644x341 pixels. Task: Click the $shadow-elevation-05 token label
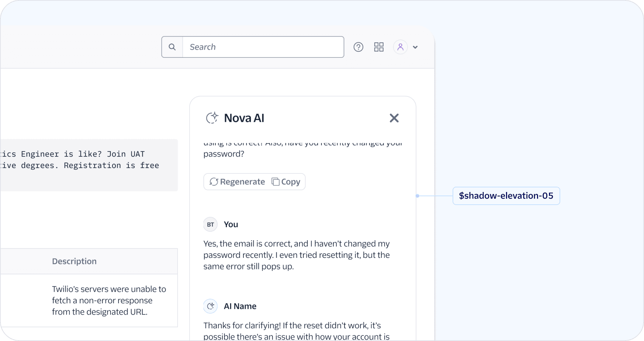(506, 196)
